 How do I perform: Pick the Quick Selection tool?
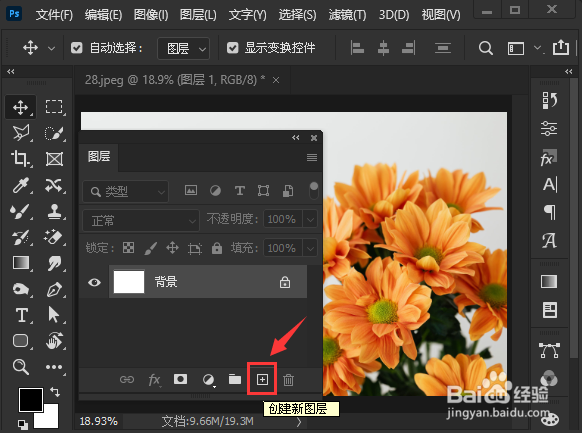click(54, 133)
